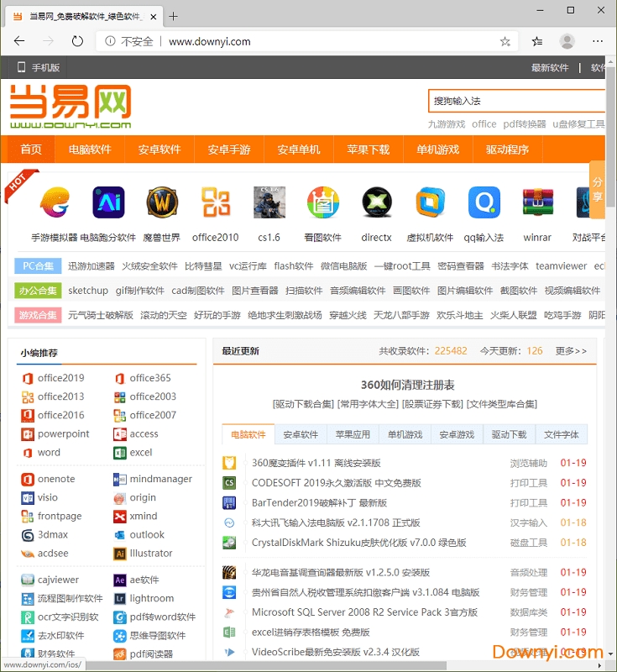Click the 虚拟机软件 icon

pos(431,203)
